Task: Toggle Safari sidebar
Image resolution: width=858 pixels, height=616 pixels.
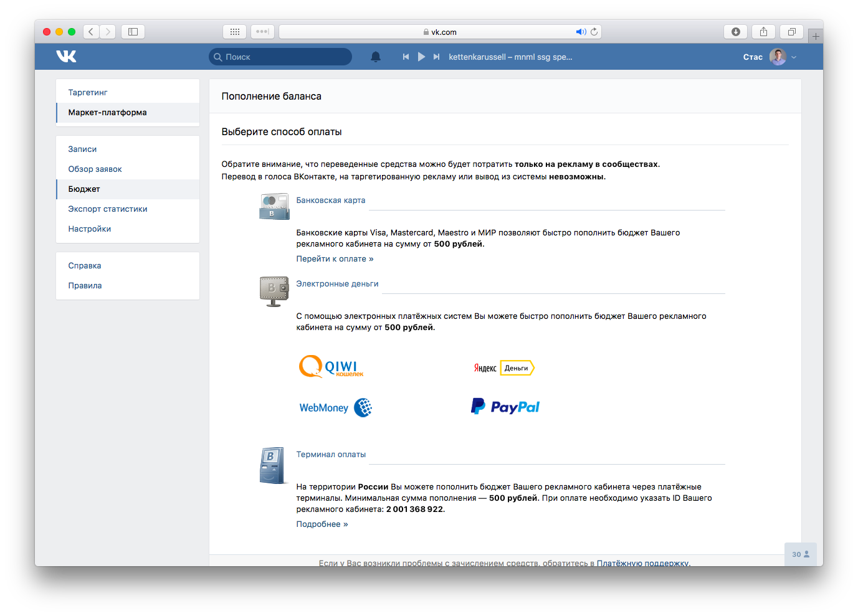Action: point(133,32)
